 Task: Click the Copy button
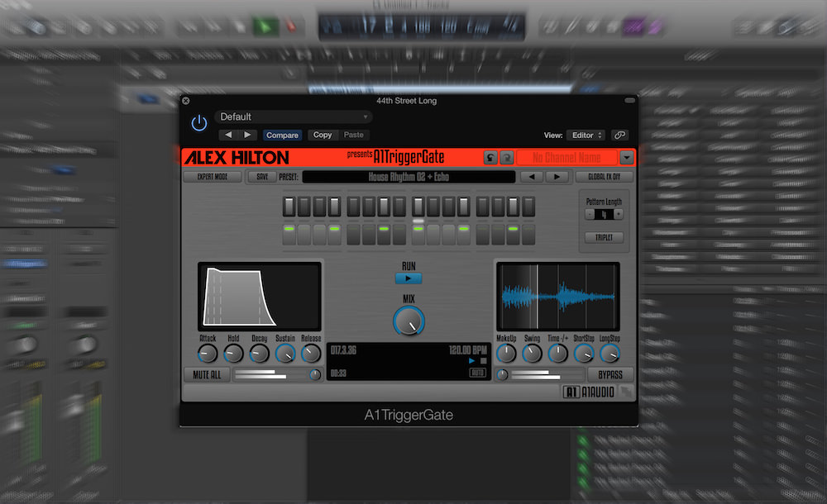coord(323,135)
